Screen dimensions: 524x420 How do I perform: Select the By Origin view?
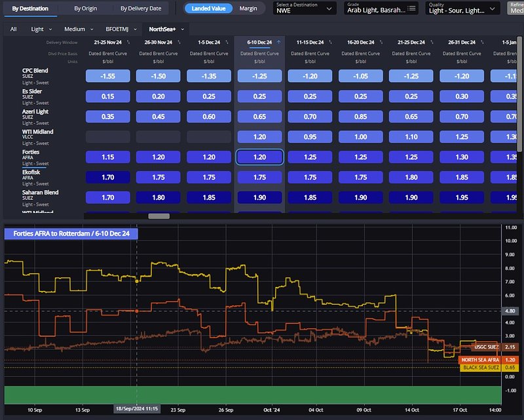tap(86, 9)
